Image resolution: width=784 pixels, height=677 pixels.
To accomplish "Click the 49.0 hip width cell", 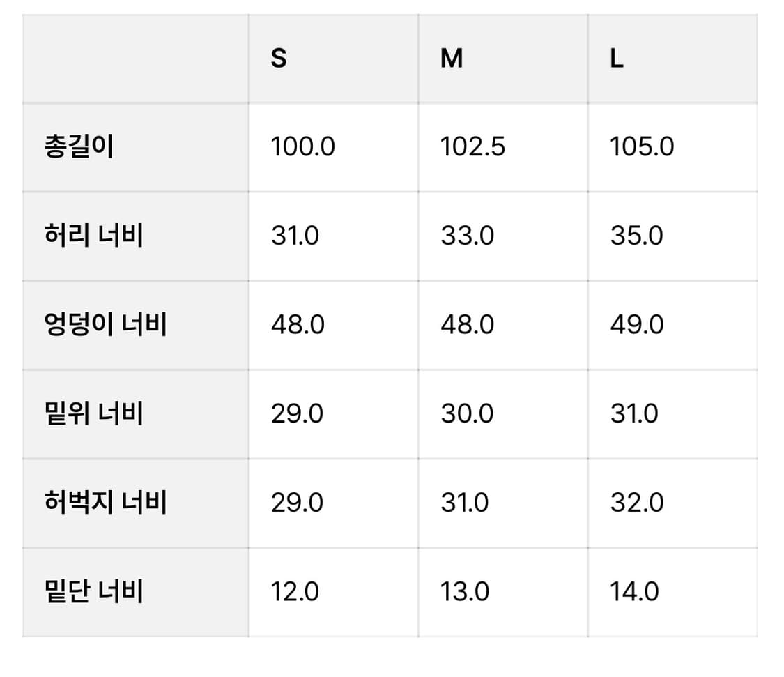I will (x=637, y=325).
